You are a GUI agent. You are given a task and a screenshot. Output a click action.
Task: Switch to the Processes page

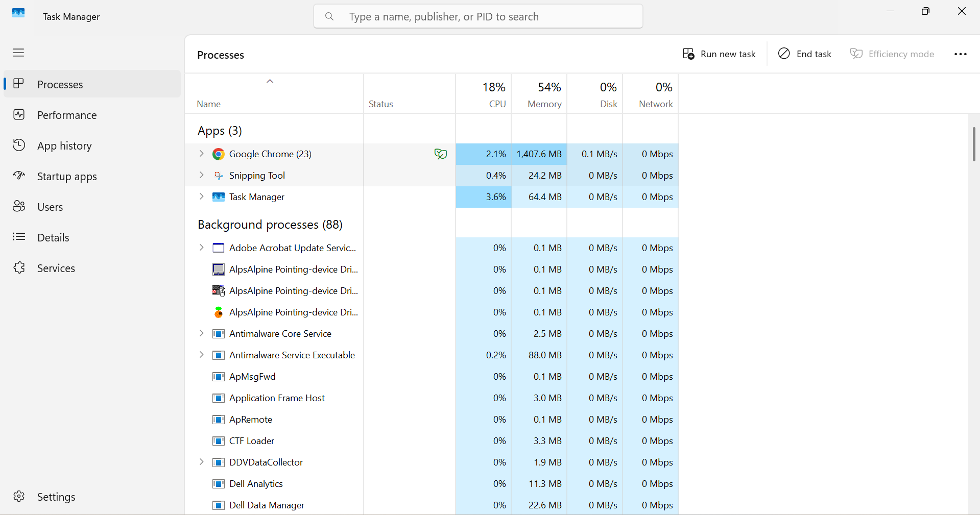92,84
